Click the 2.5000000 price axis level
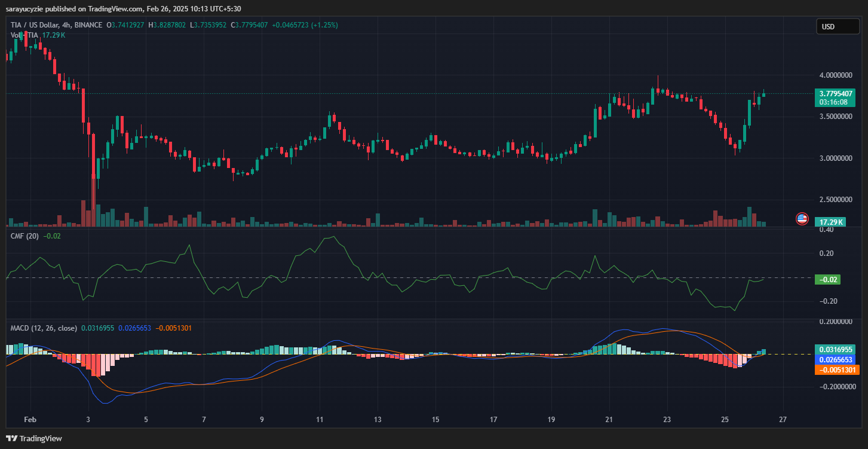 coord(836,199)
